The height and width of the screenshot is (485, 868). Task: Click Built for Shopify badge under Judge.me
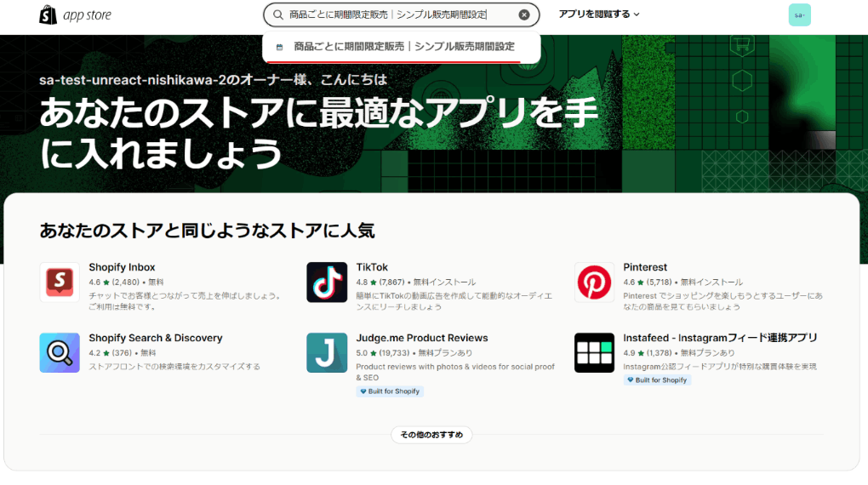tap(390, 391)
